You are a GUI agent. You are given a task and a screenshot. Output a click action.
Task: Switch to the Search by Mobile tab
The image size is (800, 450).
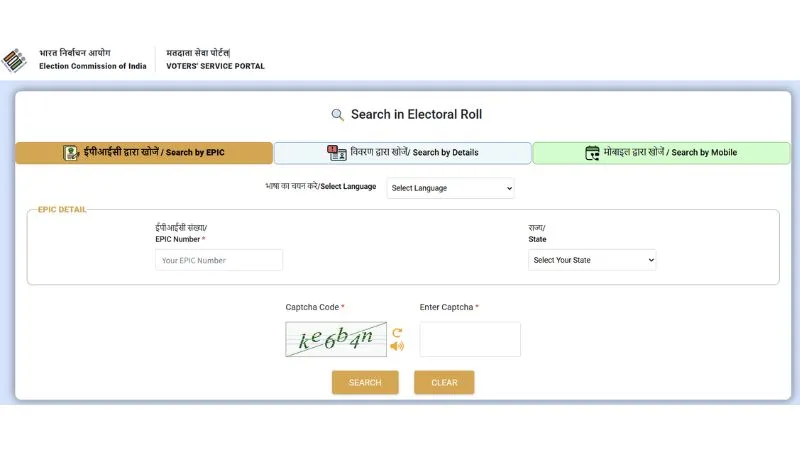pyautogui.click(x=661, y=153)
